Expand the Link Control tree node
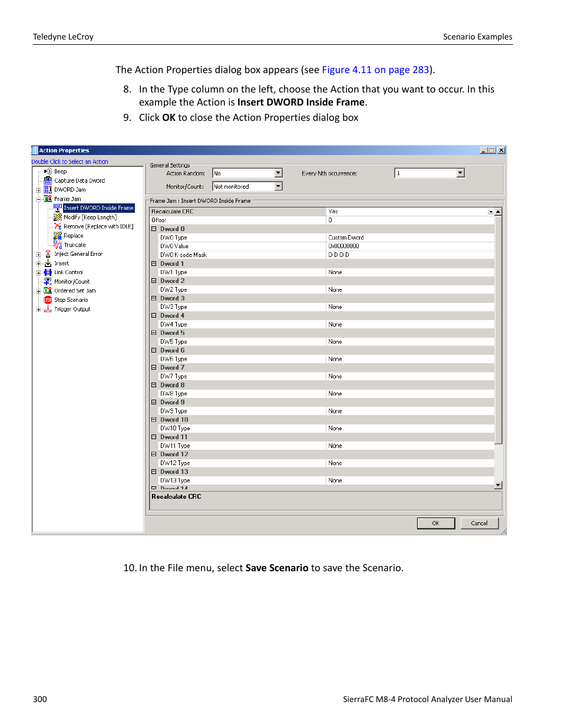The image size is (562, 728). tap(38, 273)
